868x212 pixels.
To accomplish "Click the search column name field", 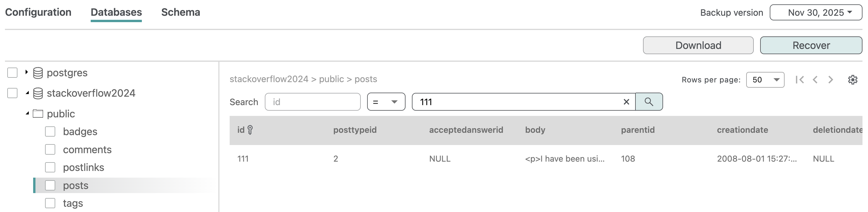I will pos(312,102).
